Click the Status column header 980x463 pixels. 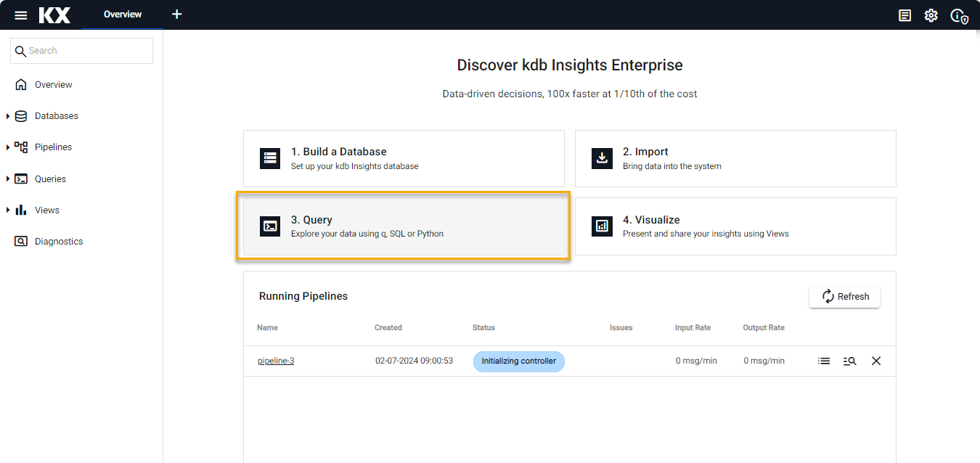(483, 327)
